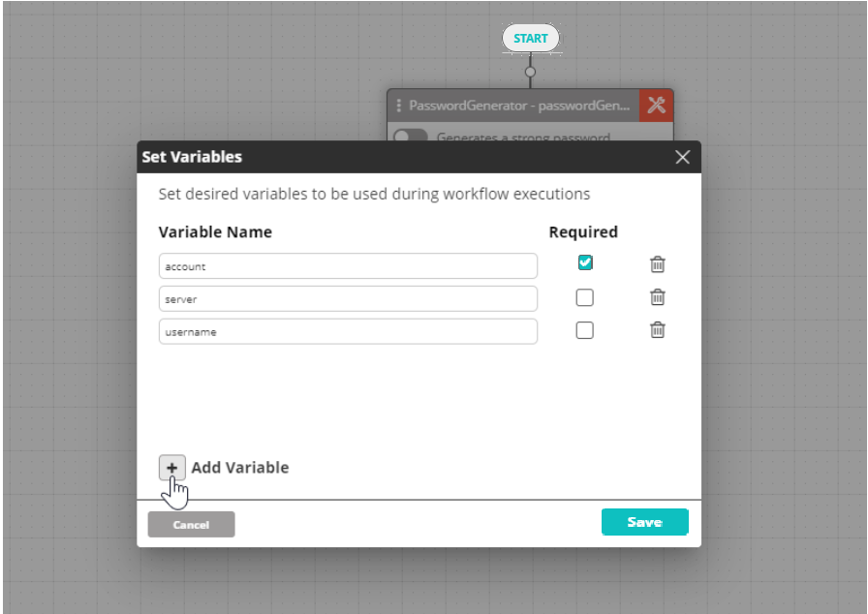This screenshot has height=614, width=868.
Task: Open the PasswordGenerator tools wrench icon
Action: point(657,106)
